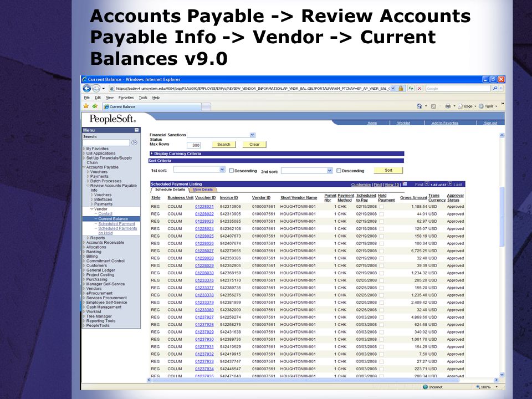This screenshot has width=532, height=399.
Task: Click the yellow Search button
Action: (x=224, y=145)
